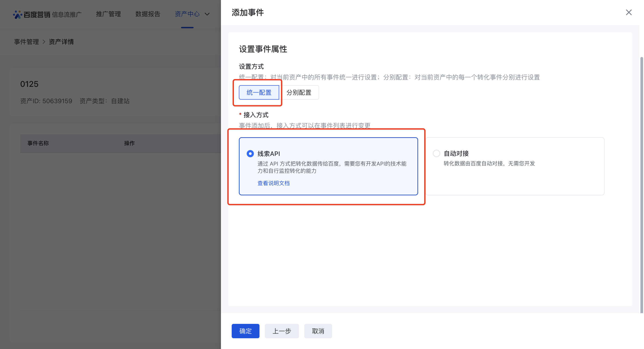
Task: Click the asset name 0125
Action: [x=29, y=84]
